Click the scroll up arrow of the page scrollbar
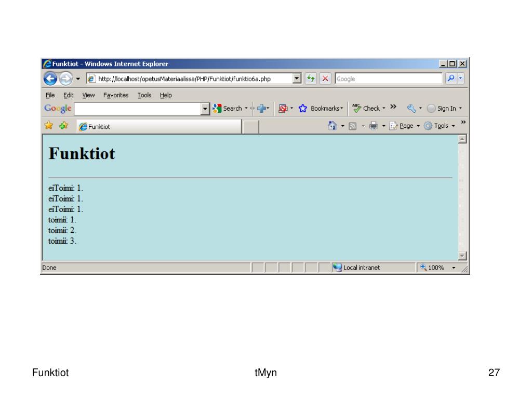The image size is (532, 399). click(462, 139)
